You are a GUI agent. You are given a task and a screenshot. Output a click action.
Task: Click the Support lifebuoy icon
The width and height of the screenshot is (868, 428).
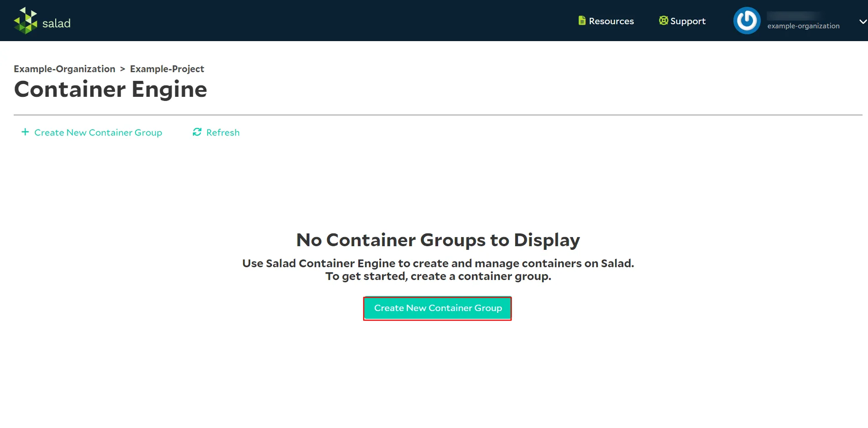click(664, 21)
